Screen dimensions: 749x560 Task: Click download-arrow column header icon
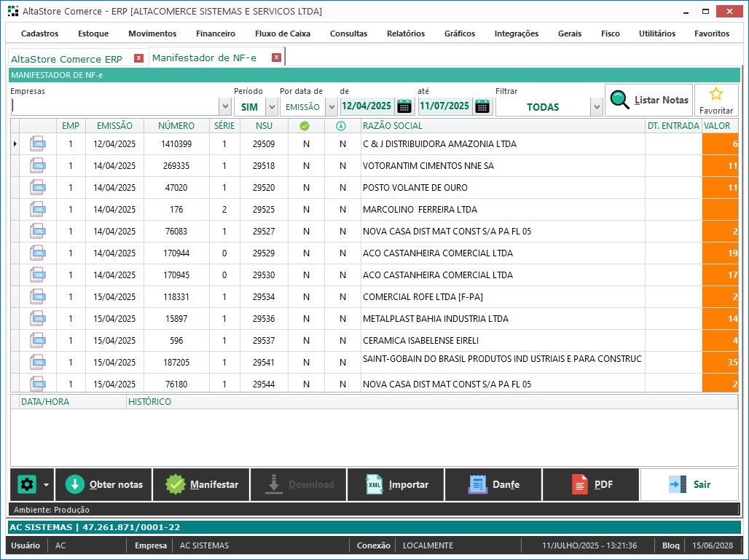(340, 126)
